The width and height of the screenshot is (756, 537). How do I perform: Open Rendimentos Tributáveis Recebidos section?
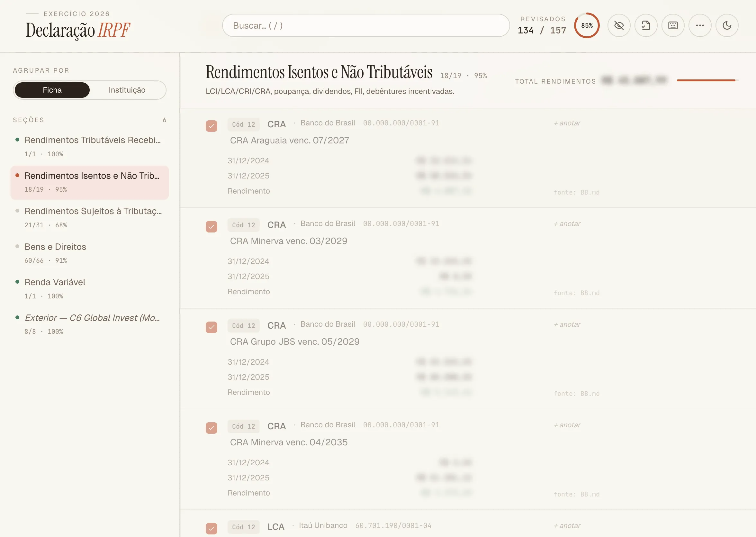tap(90, 147)
